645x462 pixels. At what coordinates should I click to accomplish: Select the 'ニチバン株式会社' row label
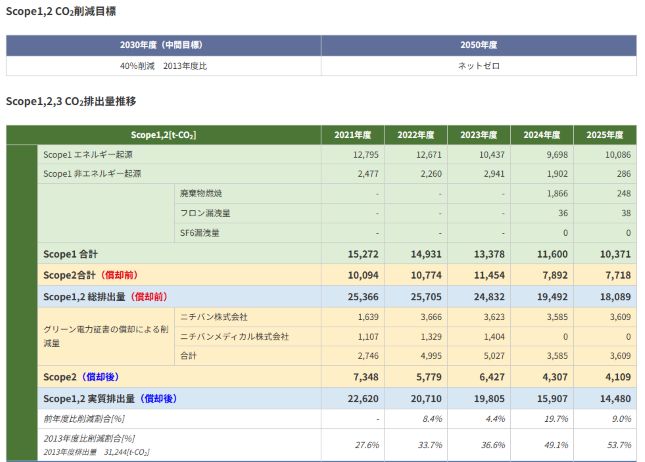click(214, 317)
